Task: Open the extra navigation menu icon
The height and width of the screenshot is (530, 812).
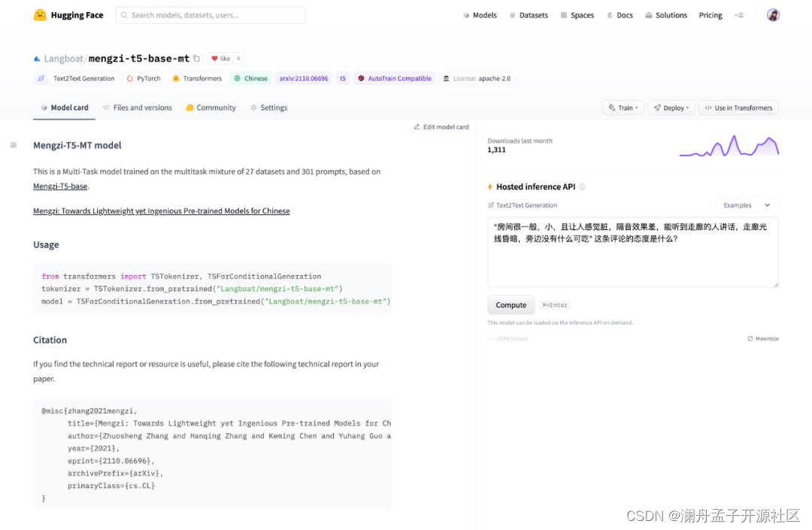Action: click(x=739, y=15)
